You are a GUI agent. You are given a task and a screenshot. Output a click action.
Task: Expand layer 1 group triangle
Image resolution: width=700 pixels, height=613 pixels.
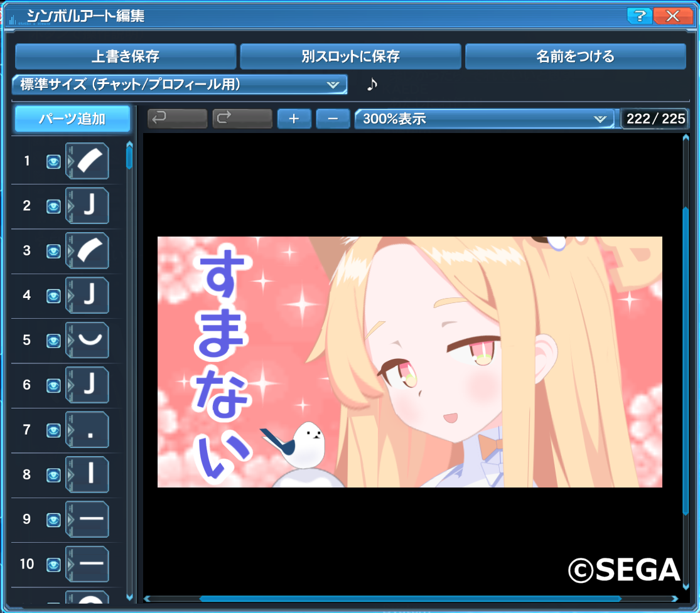(x=70, y=161)
